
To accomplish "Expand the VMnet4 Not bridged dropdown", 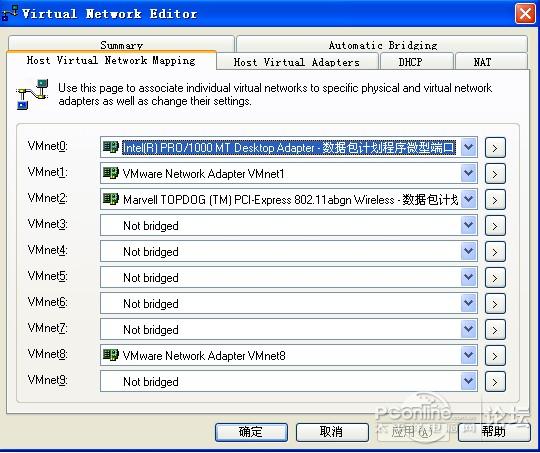I will coord(468,251).
